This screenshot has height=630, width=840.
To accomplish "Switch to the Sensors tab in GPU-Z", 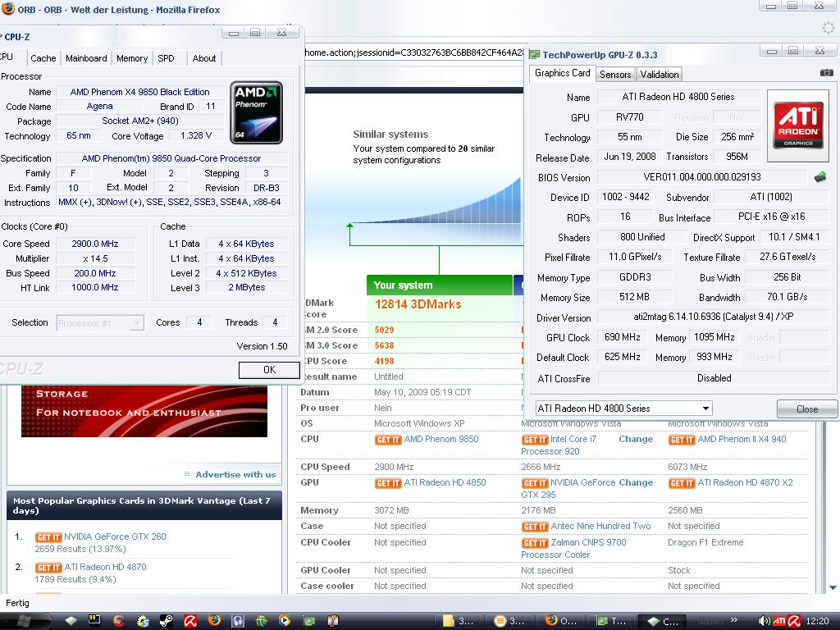I will tap(615, 75).
